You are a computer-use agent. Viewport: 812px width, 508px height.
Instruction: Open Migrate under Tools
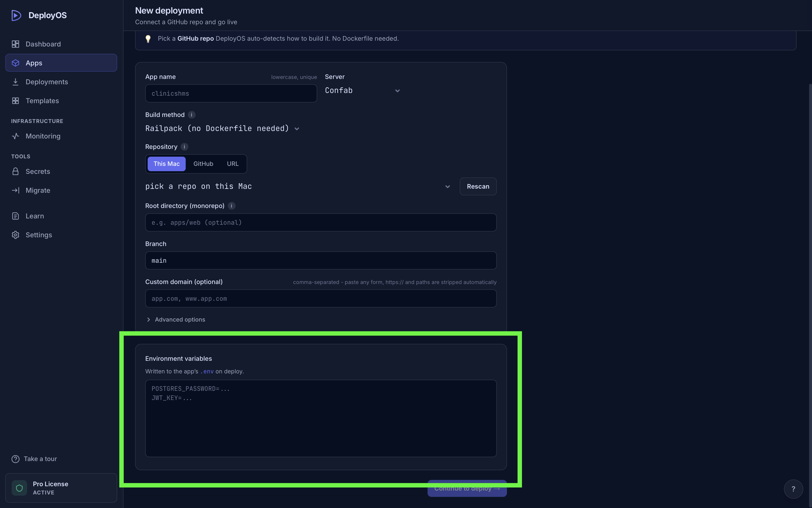[x=61, y=190]
